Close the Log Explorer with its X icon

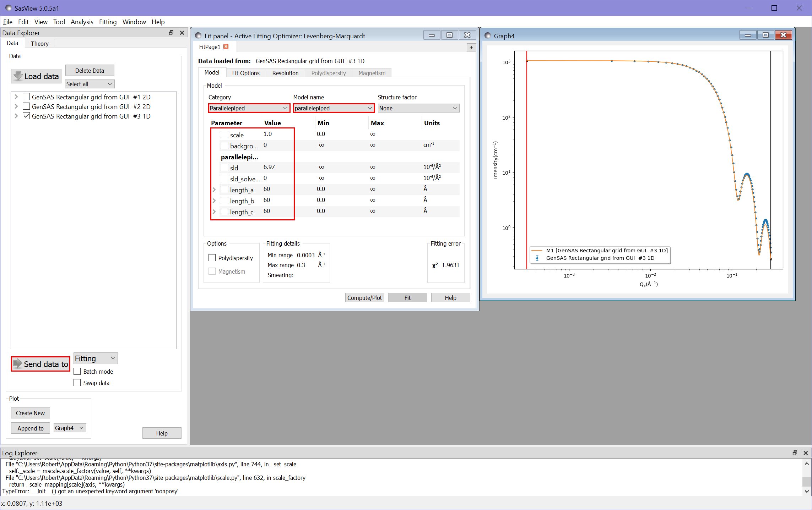click(805, 453)
